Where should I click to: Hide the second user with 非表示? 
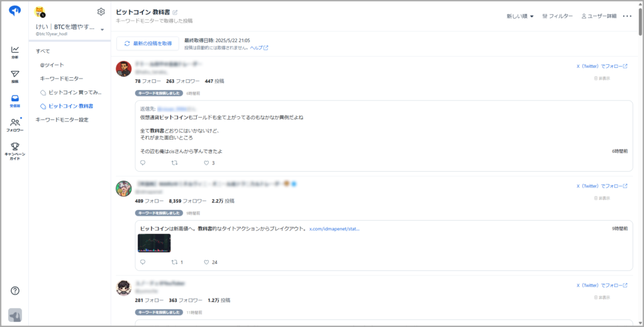click(x=602, y=198)
